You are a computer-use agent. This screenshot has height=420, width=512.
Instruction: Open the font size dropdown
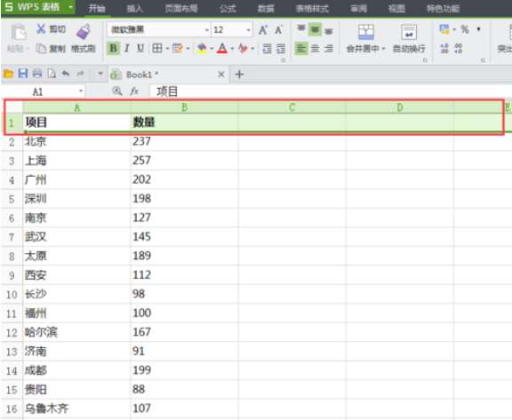pyautogui.click(x=249, y=30)
